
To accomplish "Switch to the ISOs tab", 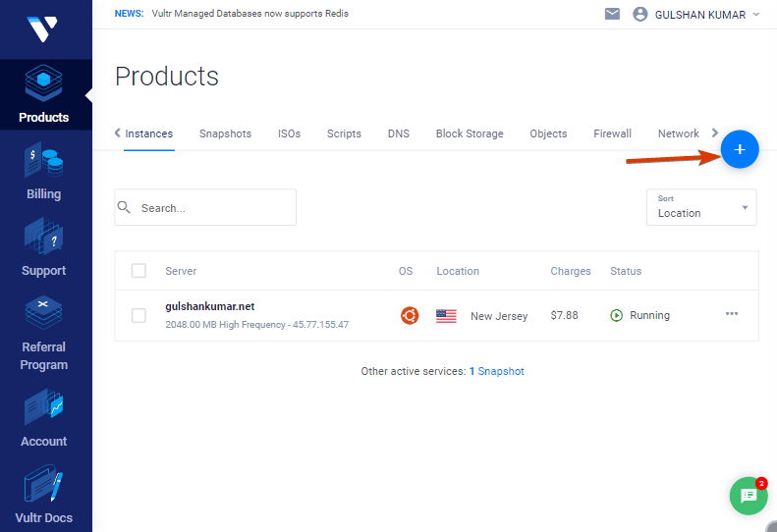I will (289, 133).
